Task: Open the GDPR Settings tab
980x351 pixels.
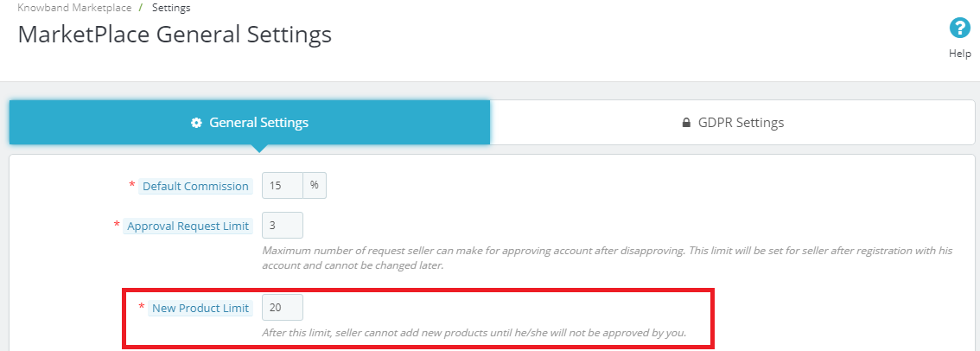Action: (733, 123)
